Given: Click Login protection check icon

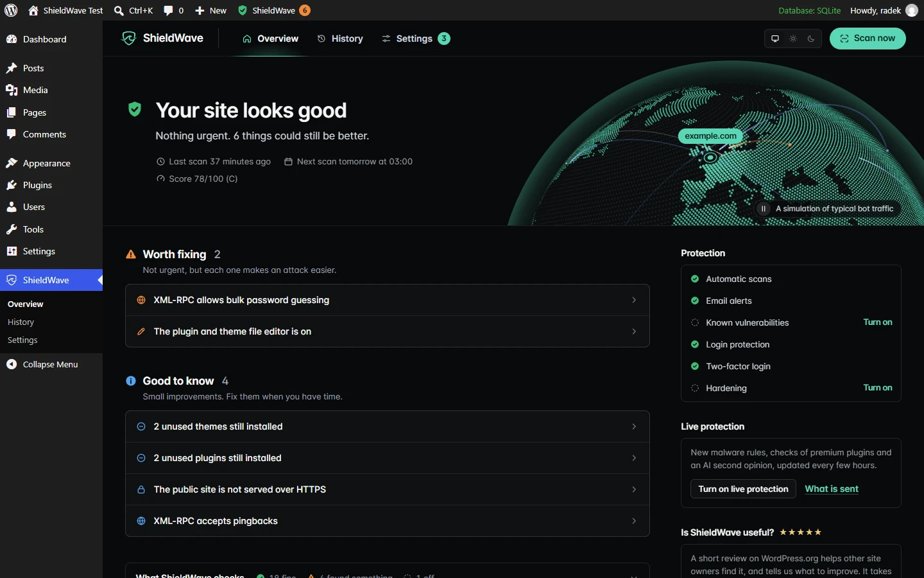Looking at the screenshot, I should (x=695, y=344).
